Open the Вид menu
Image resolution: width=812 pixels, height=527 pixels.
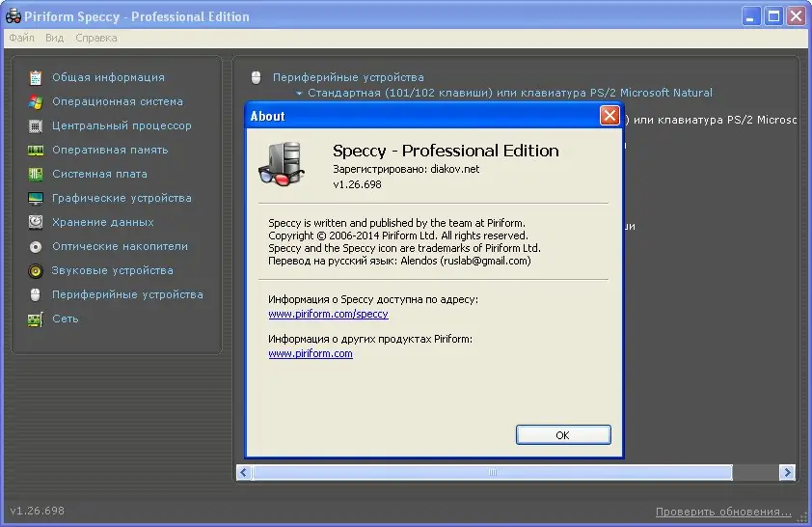(x=54, y=38)
